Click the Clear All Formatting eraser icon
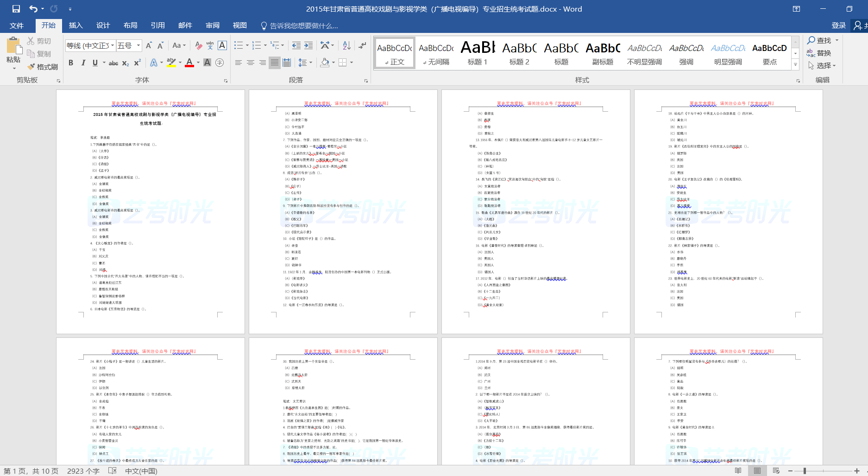This screenshot has height=476, width=868. [198, 45]
